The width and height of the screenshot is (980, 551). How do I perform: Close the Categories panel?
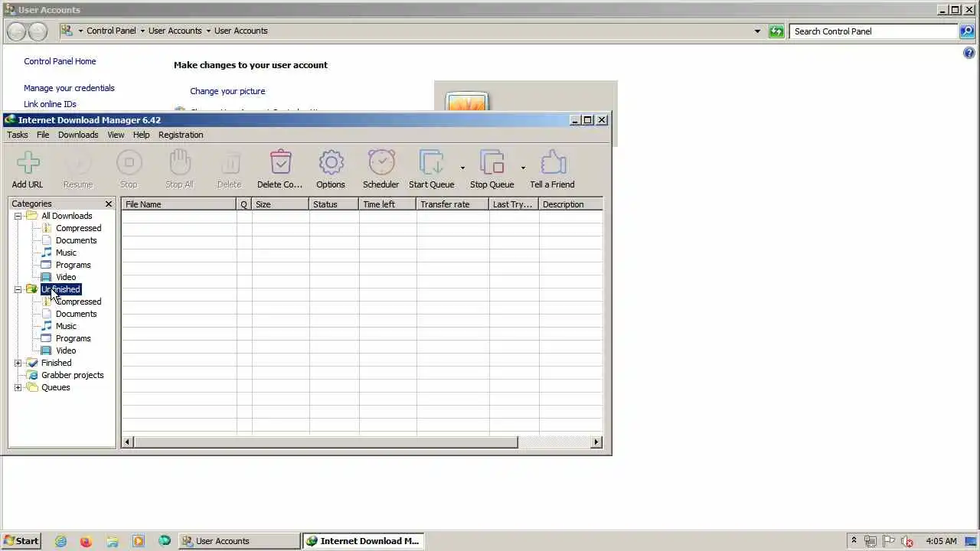pos(109,204)
